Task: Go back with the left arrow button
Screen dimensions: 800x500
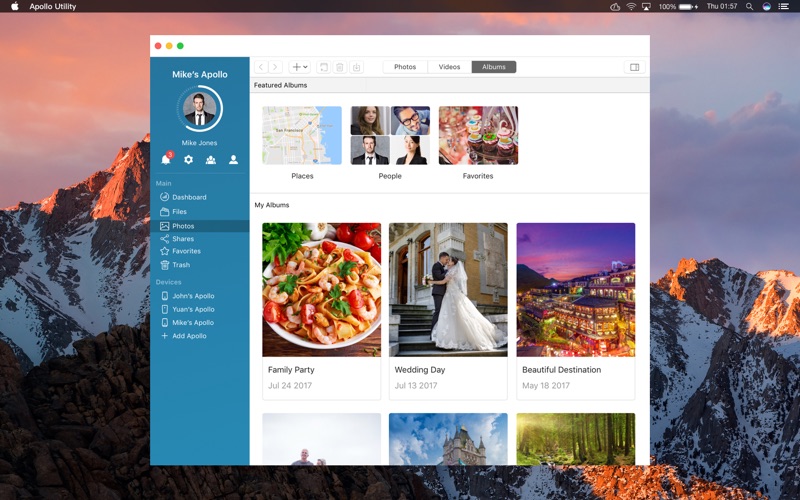Action: point(261,67)
